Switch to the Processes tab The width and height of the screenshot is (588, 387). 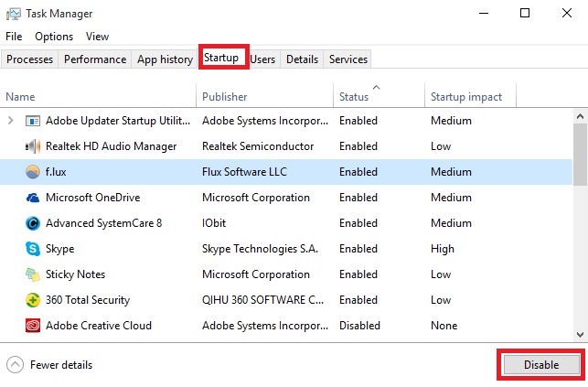[29, 59]
